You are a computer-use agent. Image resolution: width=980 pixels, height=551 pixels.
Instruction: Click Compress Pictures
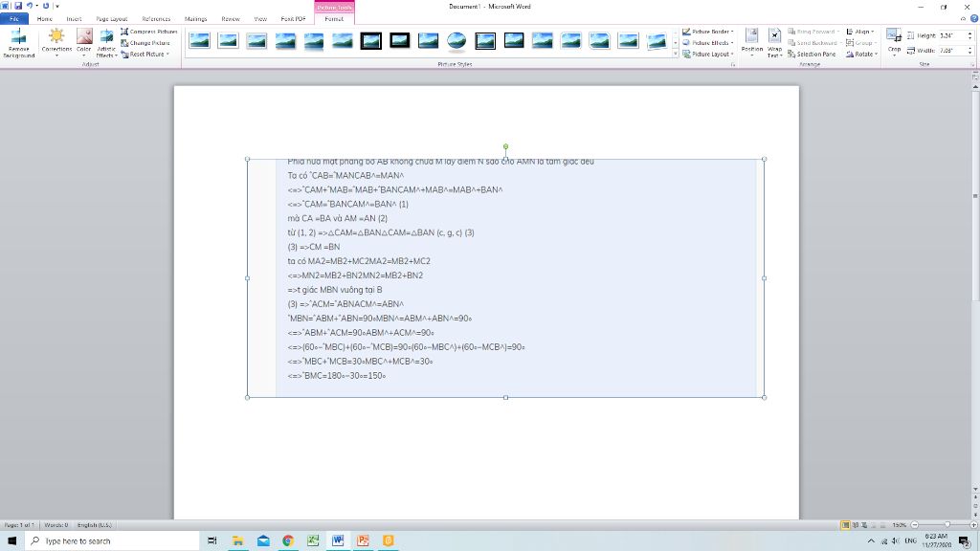click(x=148, y=32)
